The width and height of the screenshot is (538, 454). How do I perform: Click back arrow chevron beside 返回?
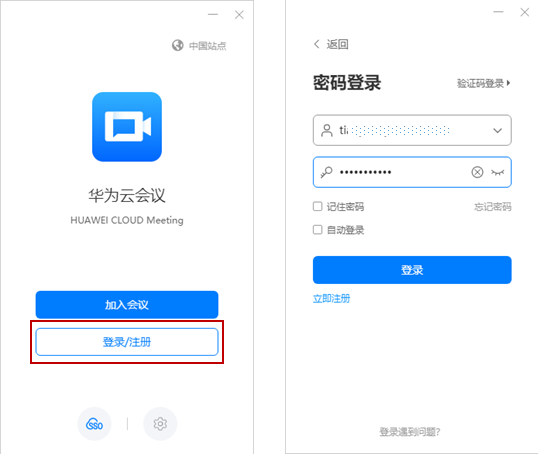[316, 44]
